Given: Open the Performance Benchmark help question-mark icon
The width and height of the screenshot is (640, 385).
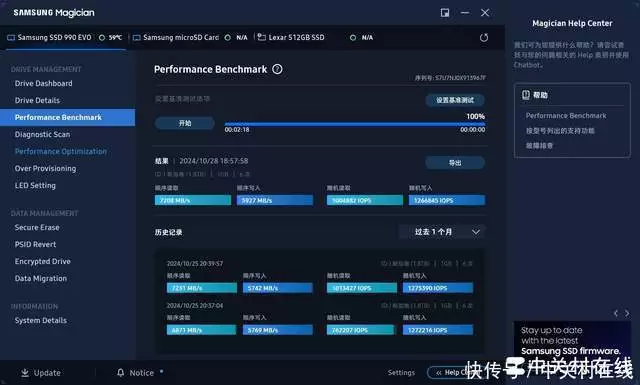Looking at the screenshot, I should (x=277, y=69).
